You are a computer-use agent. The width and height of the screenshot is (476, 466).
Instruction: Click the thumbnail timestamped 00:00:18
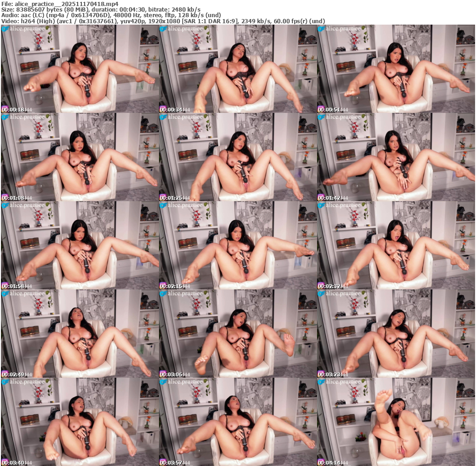coord(79,69)
